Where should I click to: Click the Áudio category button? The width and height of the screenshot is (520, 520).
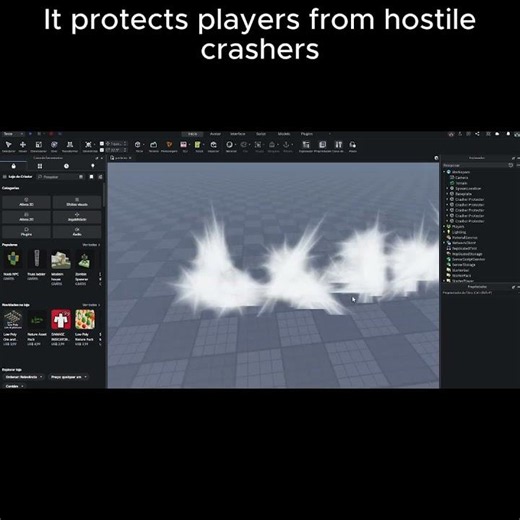[x=77, y=232]
